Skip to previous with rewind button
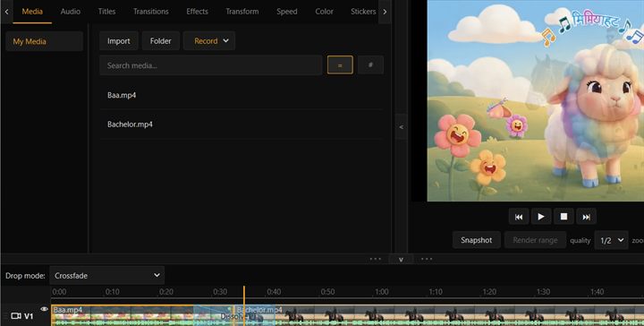This screenshot has width=644, height=326. pyautogui.click(x=519, y=217)
